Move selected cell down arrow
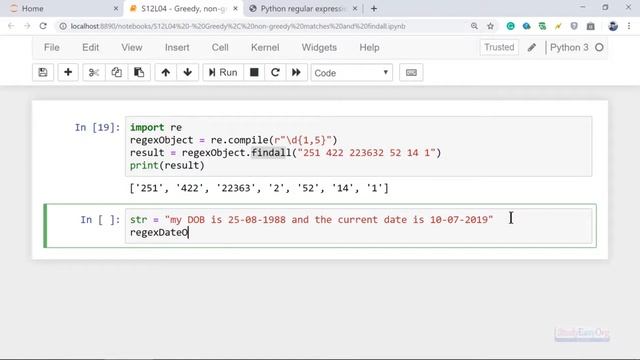Viewport: 640px width, 360px height. [x=187, y=73]
